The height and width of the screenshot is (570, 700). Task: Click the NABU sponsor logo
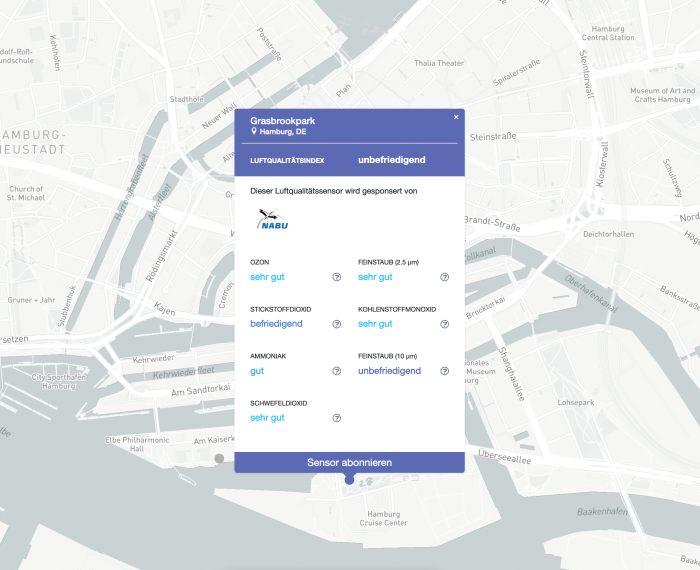click(x=273, y=219)
